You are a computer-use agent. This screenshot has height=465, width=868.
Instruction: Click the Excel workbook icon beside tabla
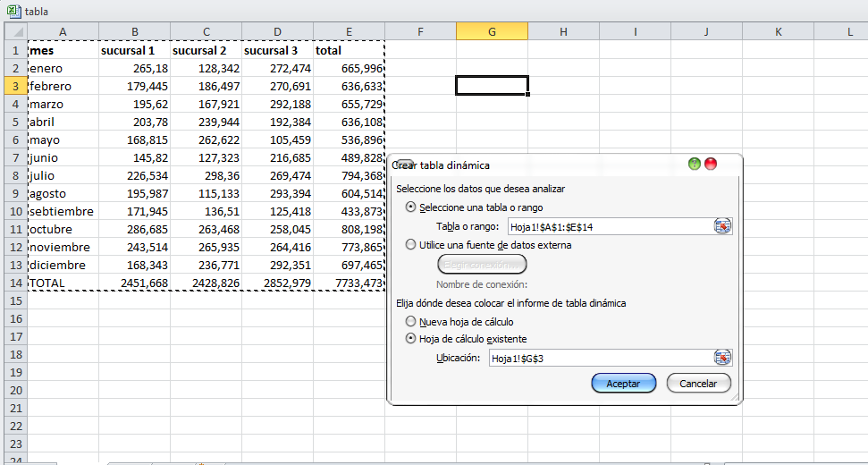coord(14,11)
